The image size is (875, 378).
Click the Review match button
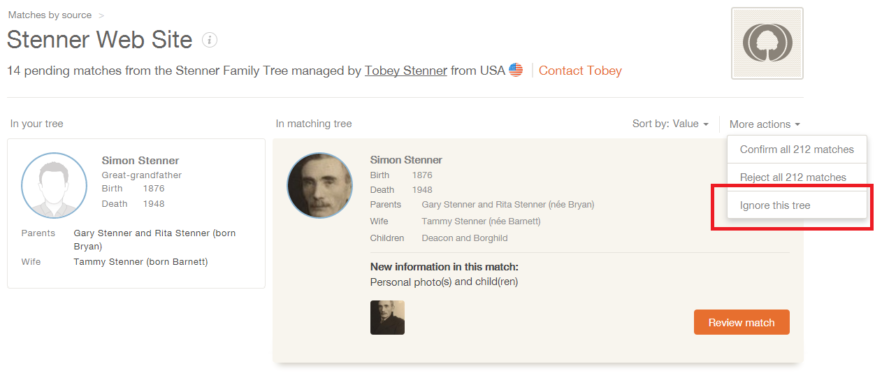[x=742, y=322]
